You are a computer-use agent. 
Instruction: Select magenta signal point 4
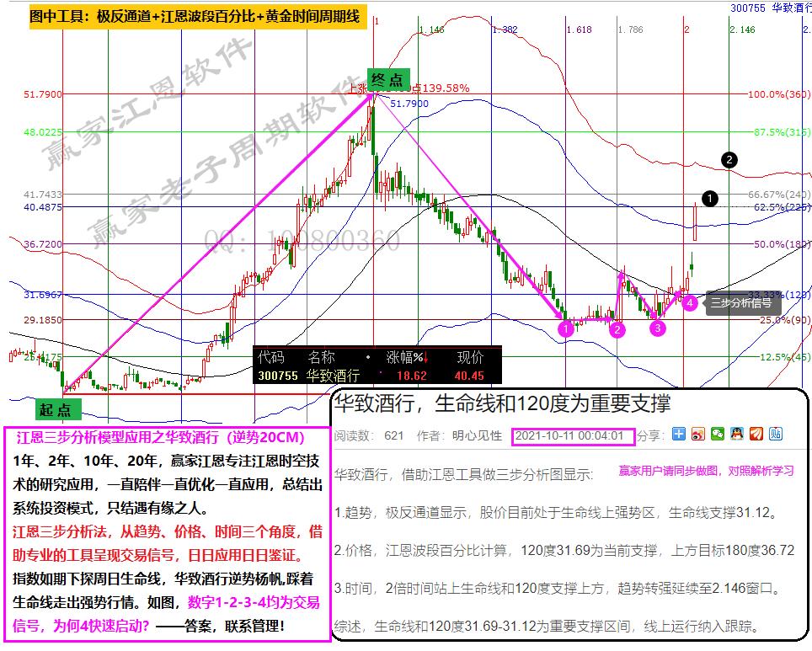point(690,302)
